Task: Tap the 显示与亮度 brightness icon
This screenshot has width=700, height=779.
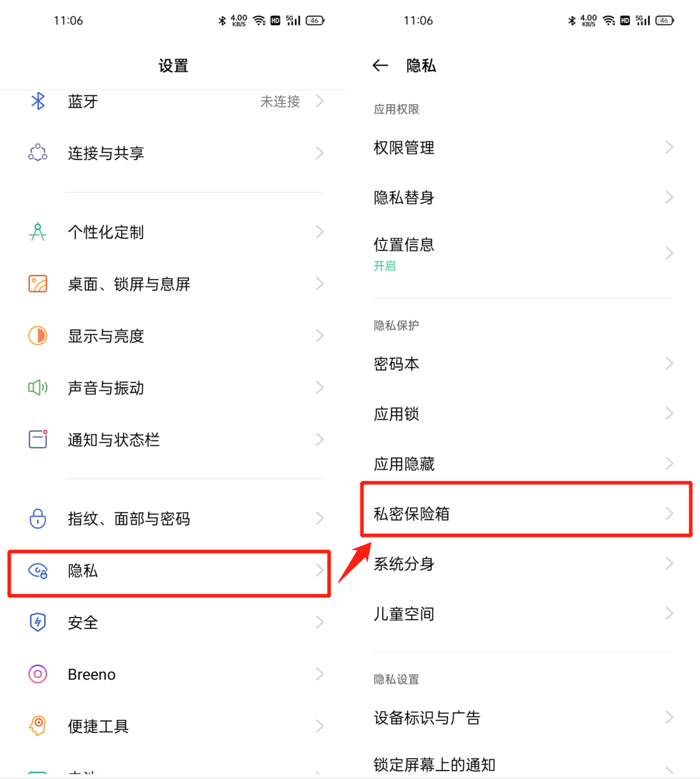Action: (x=38, y=335)
